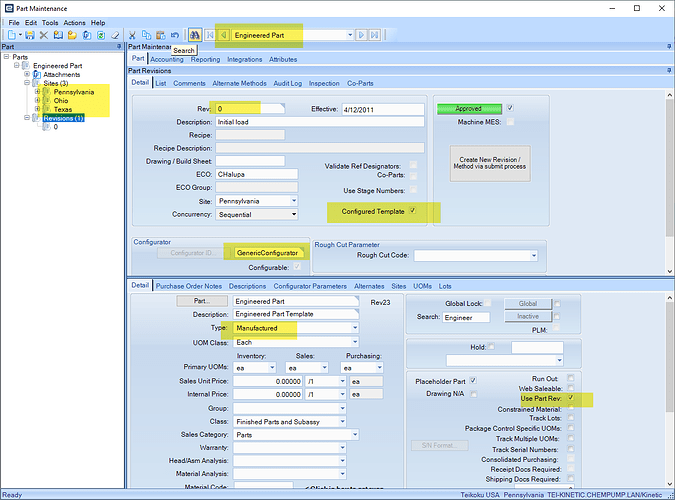Screen dimensions: 675x500
Task: Pin the Part Revisions panel header
Action: (669, 70)
